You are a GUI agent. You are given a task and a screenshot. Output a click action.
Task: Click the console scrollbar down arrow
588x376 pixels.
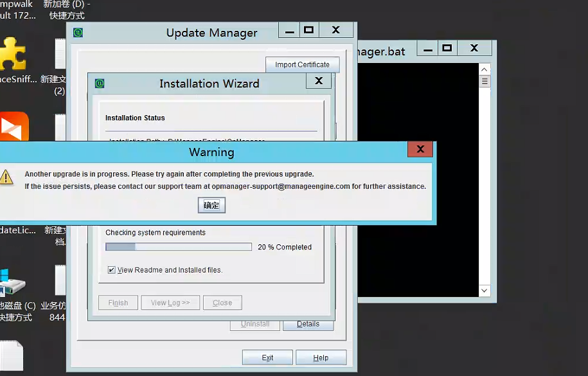(485, 291)
